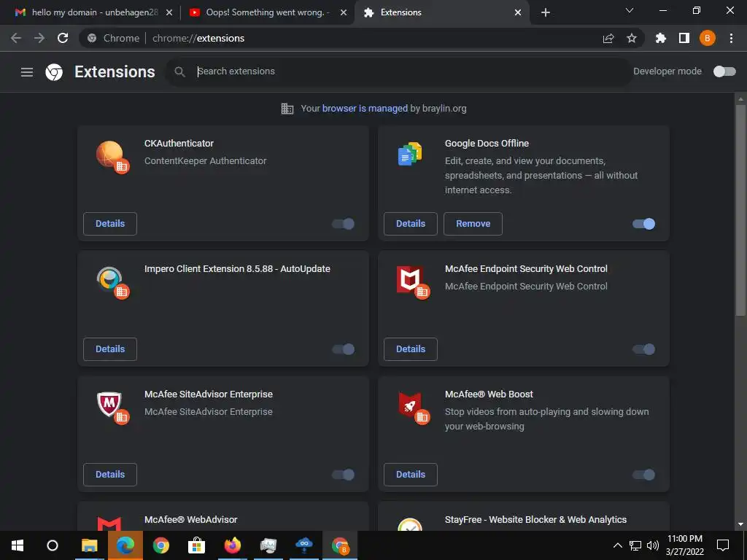This screenshot has height=560, width=747.
Task: Open File Explorer from taskbar
Action: pos(89,545)
